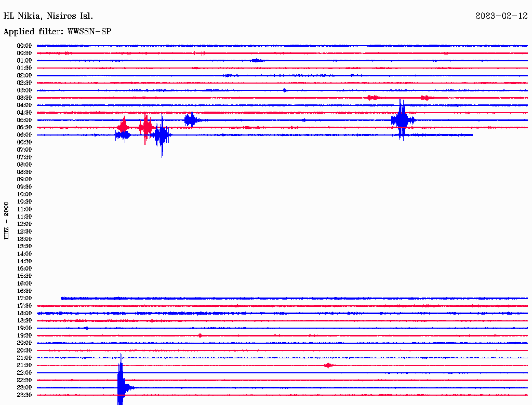Select the 05:30 time label

[24, 128]
